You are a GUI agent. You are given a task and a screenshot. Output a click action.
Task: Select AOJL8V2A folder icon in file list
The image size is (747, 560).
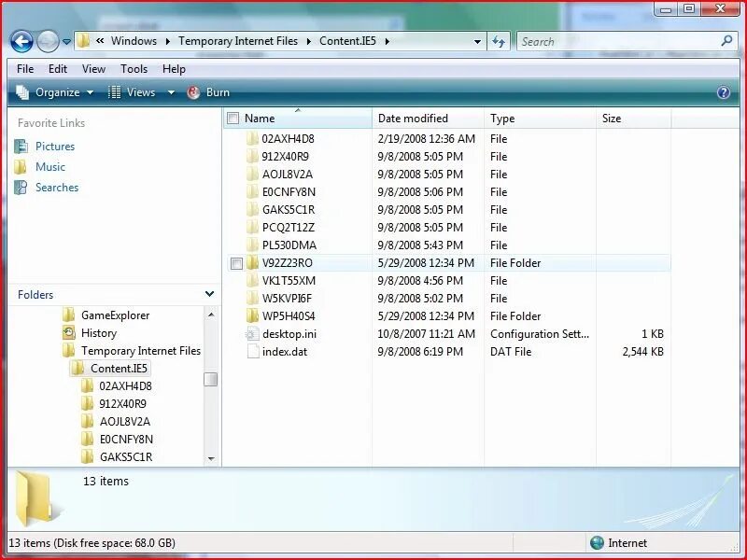(252, 174)
